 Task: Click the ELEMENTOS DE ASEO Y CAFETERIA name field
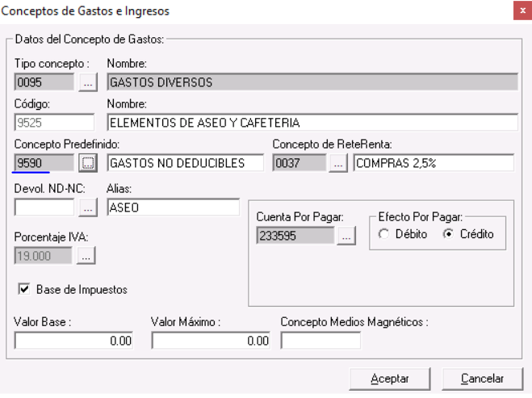312,122
